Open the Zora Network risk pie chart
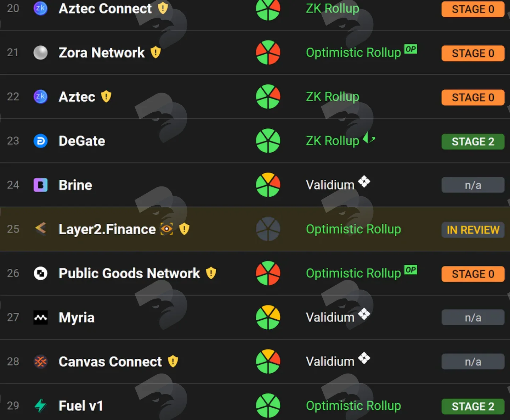Viewport: 510px width, 420px height. tap(268, 52)
